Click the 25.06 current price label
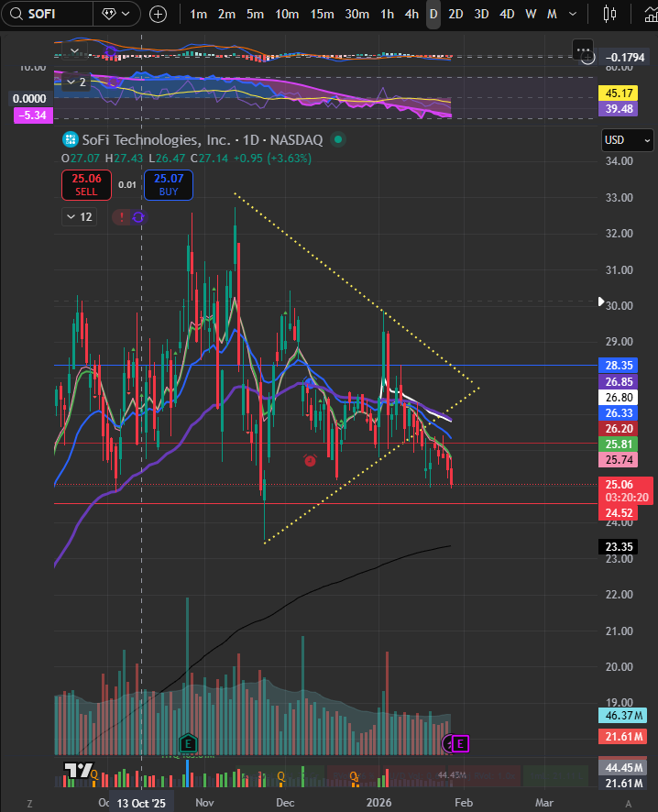 tap(625, 490)
